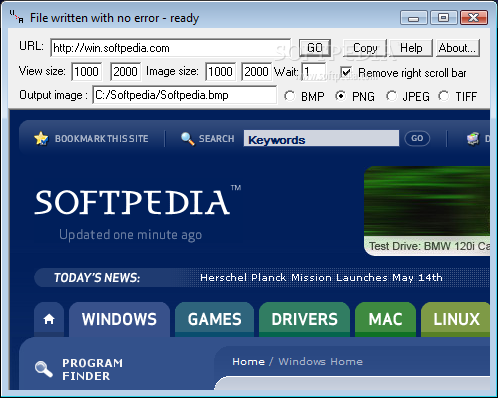Click the View size width field

[x=87, y=72]
